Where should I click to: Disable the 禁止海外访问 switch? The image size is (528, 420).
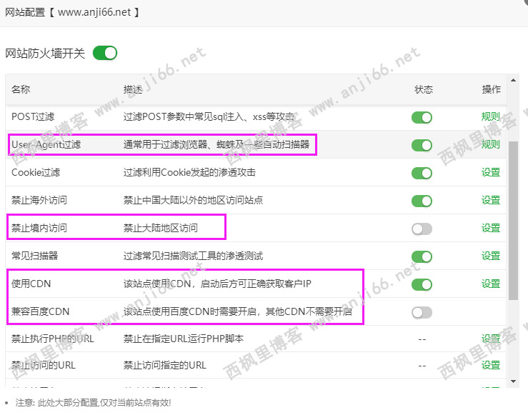422,201
